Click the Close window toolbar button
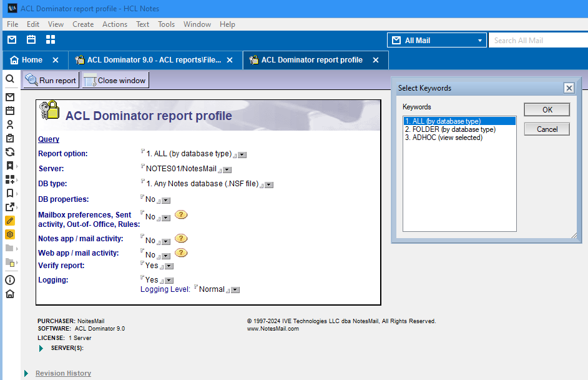The height and width of the screenshot is (380, 588). pos(115,80)
